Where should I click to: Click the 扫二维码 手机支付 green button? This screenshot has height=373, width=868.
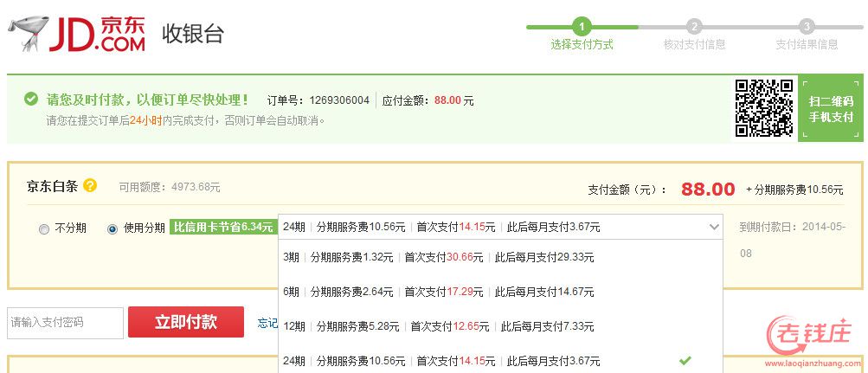pyautogui.click(x=831, y=108)
